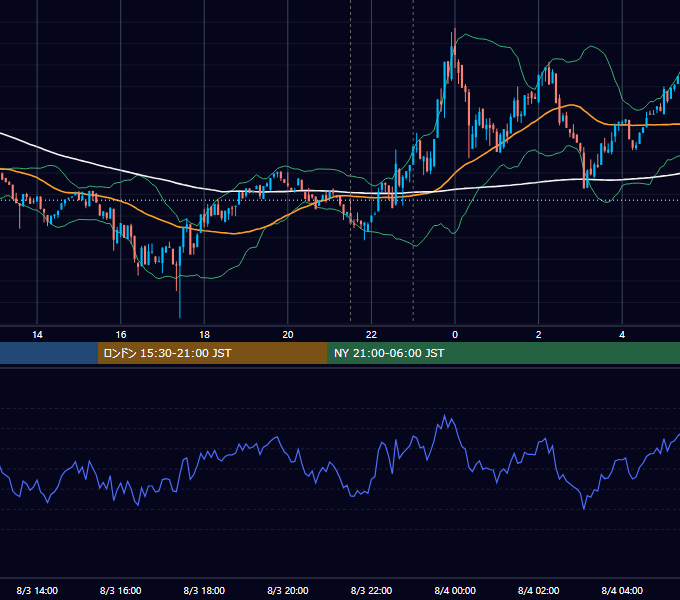This screenshot has width=680, height=600.
Task: Click the 8/3 20:00 timestamp label
Action: [288, 590]
